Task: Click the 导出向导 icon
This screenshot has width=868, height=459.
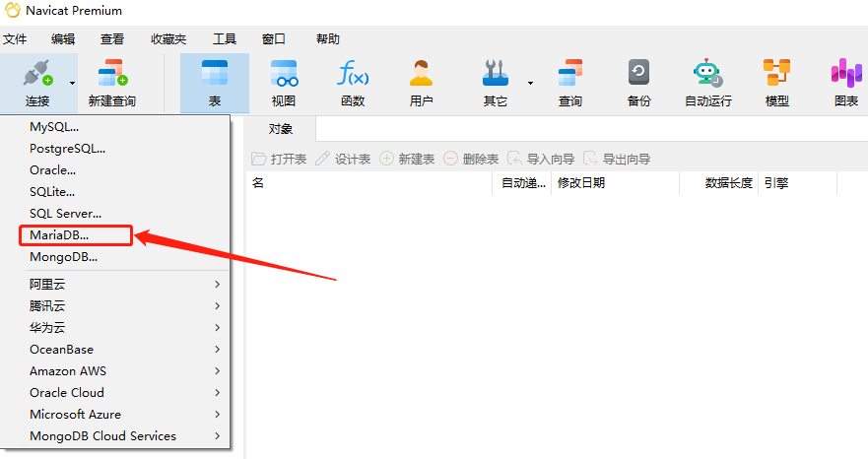Action: point(591,160)
